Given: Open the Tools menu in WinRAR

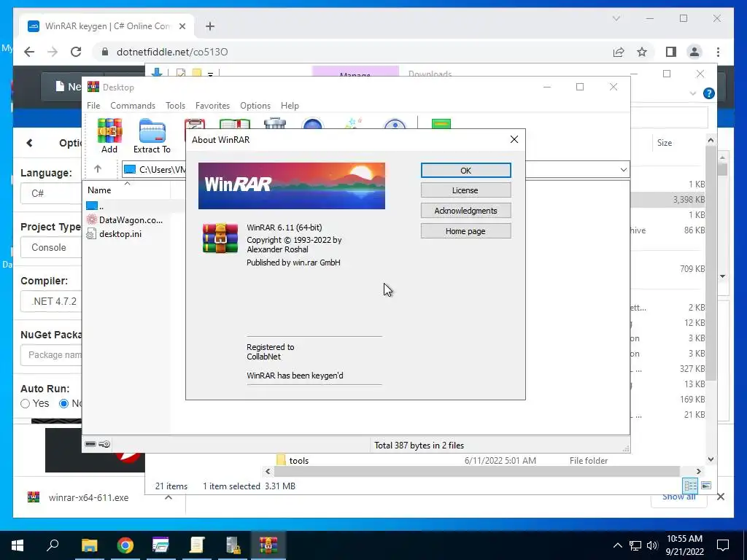Looking at the screenshot, I should 175,105.
